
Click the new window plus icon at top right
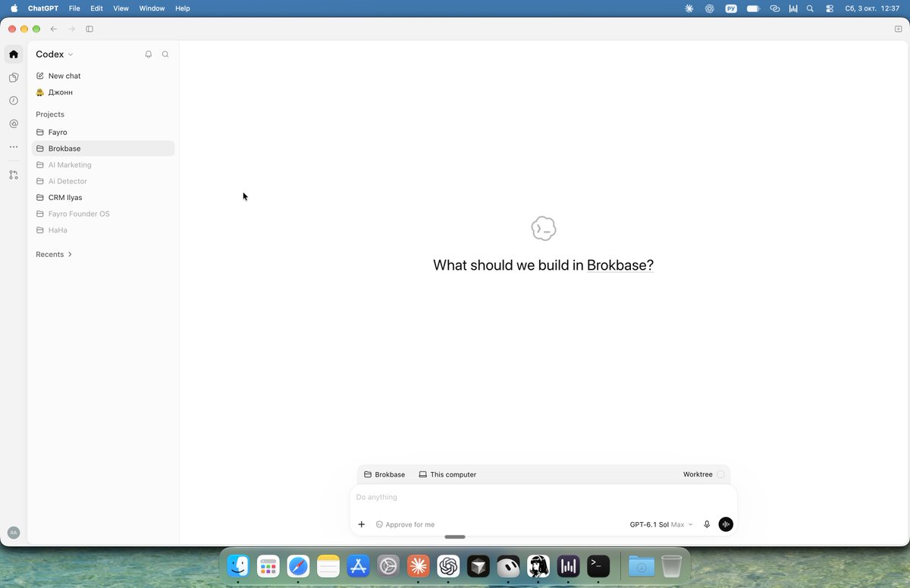click(x=898, y=29)
